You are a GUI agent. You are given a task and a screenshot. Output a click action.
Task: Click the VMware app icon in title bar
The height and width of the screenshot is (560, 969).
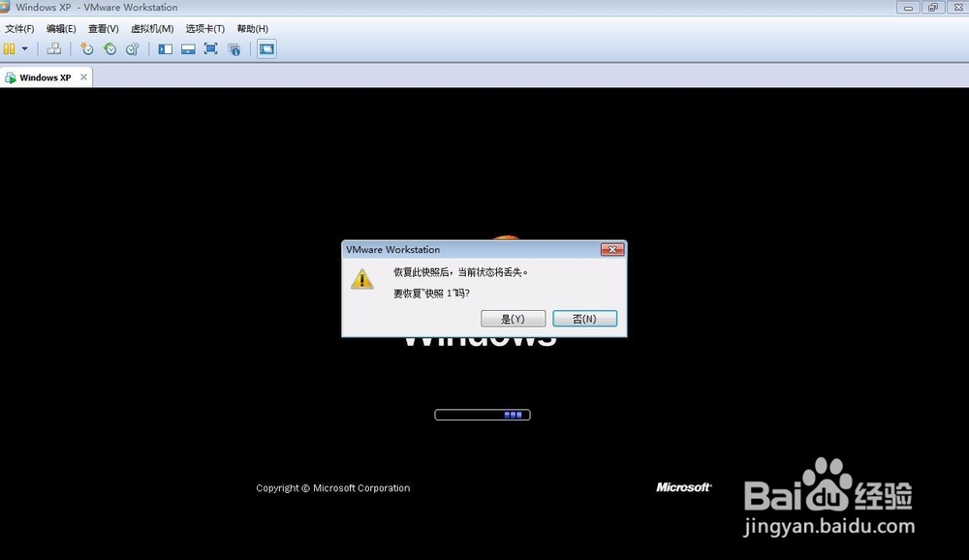5,7
